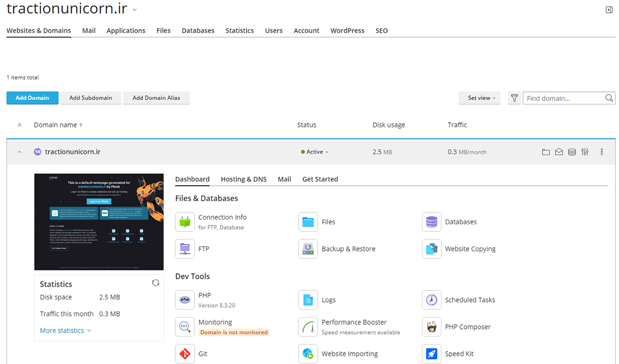
Task: Open the Performance Booster gauge icon
Action: [308, 327]
